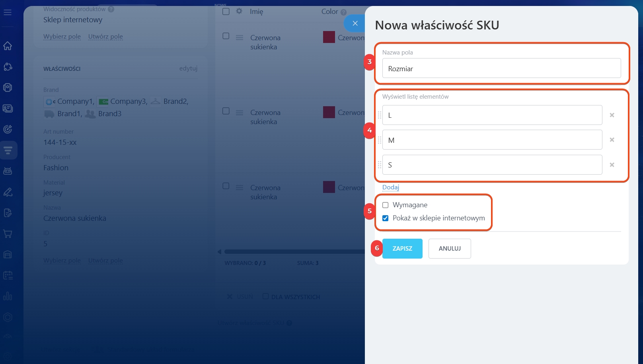Remove the 'L' list element
Image resolution: width=643 pixels, height=364 pixels.
point(612,115)
